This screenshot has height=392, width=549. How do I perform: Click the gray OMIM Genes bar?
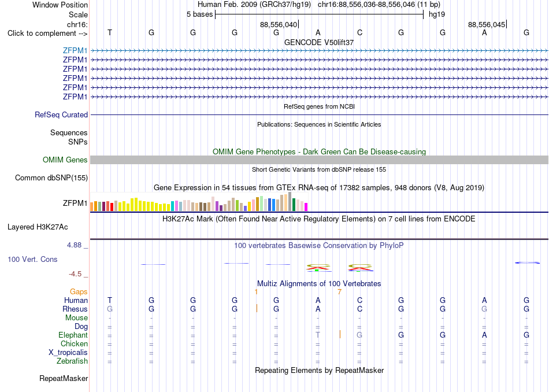coord(319,160)
